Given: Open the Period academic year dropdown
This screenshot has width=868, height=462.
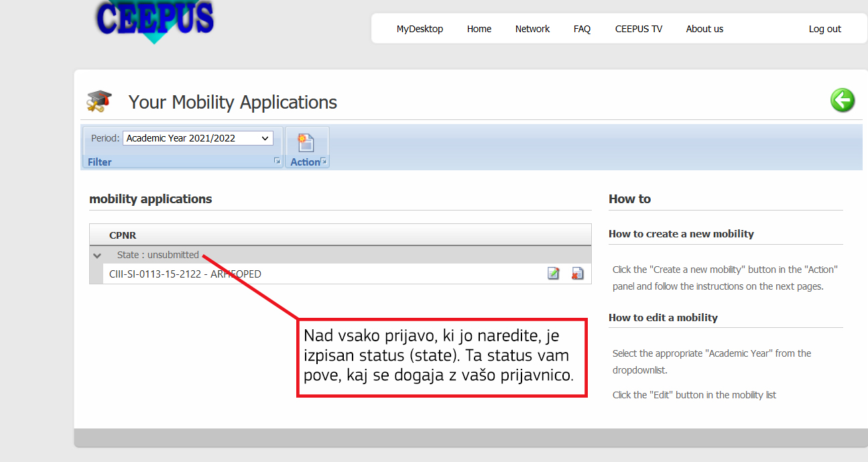Looking at the screenshot, I should point(198,138).
